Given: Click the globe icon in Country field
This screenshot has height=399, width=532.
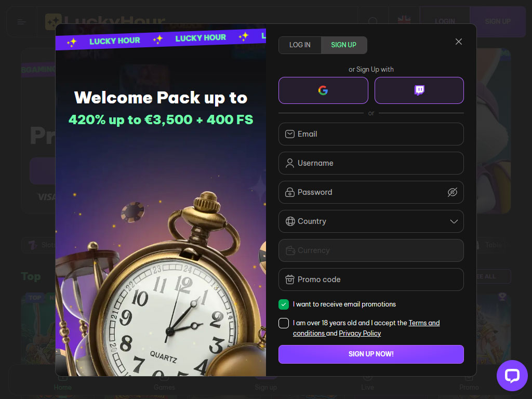Looking at the screenshot, I should click(x=290, y=221).
